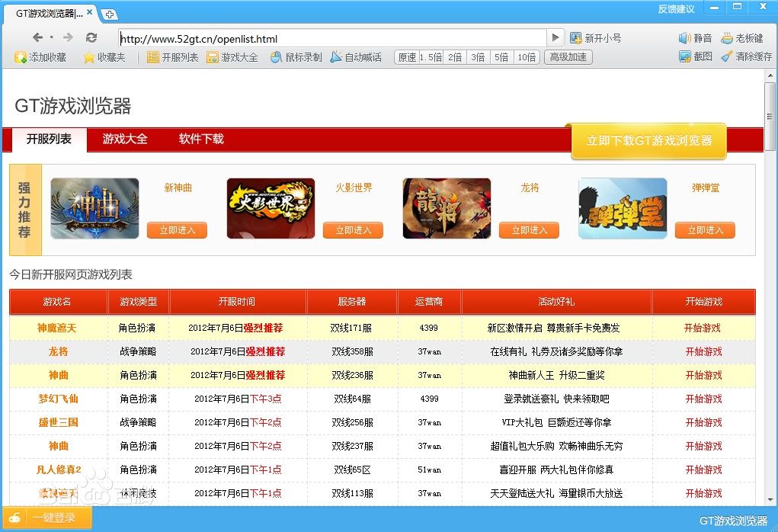Open the 神魔遮天 game link
The image size is (778, 532).
pyautogui.click(x=57, y=328)
